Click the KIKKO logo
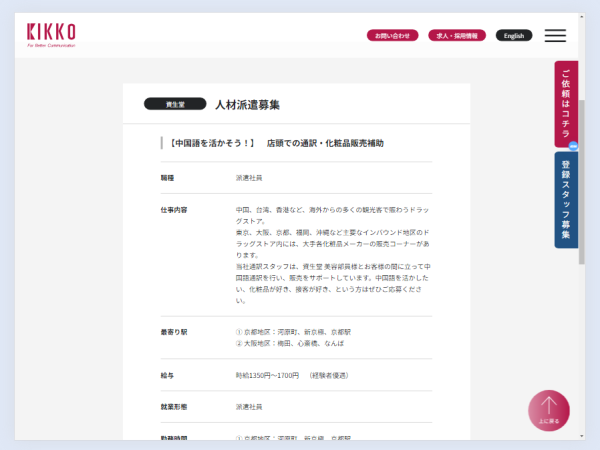The width and height of the screenshot is (600, 450). tap(51, 35)
